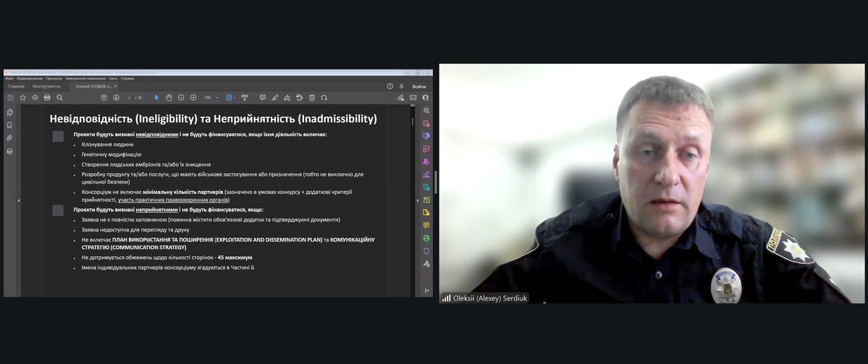Upload file to cloud icon
The image size is (868, 364).
[x=35, y=98]
